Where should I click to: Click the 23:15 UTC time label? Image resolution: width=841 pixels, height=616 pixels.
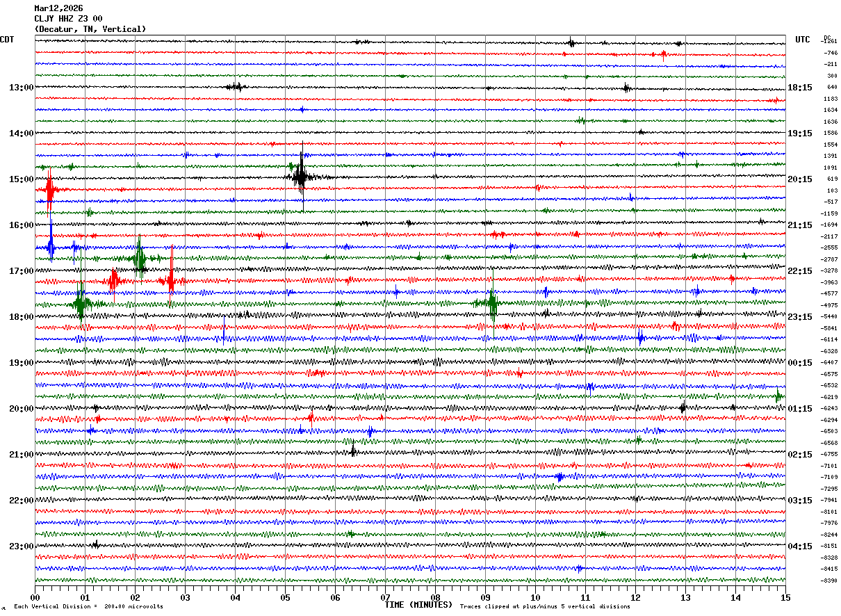[x=800, y=317]
